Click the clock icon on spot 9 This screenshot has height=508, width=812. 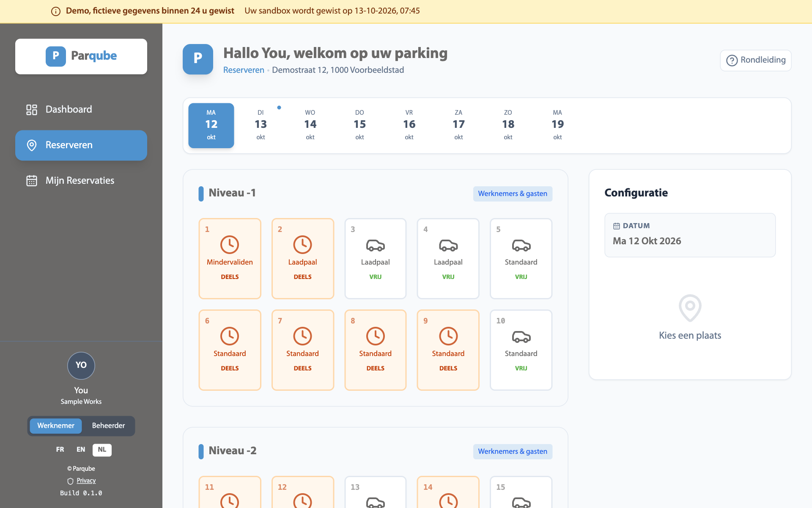[x=448, y=336]
